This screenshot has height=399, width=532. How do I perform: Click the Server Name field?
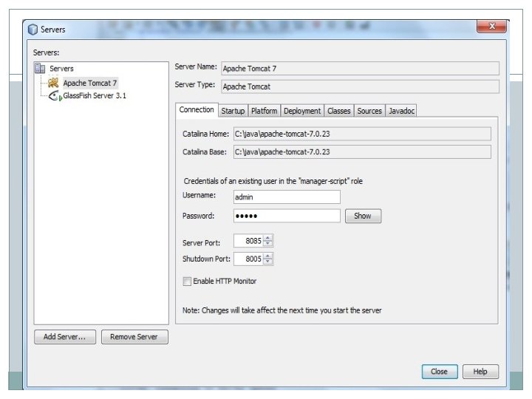tap(360, 68)
